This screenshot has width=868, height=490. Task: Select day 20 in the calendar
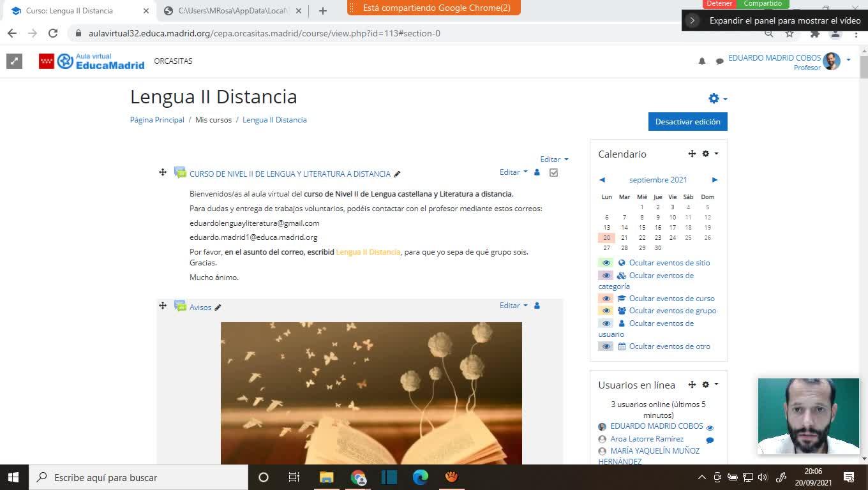pos(606,237)
